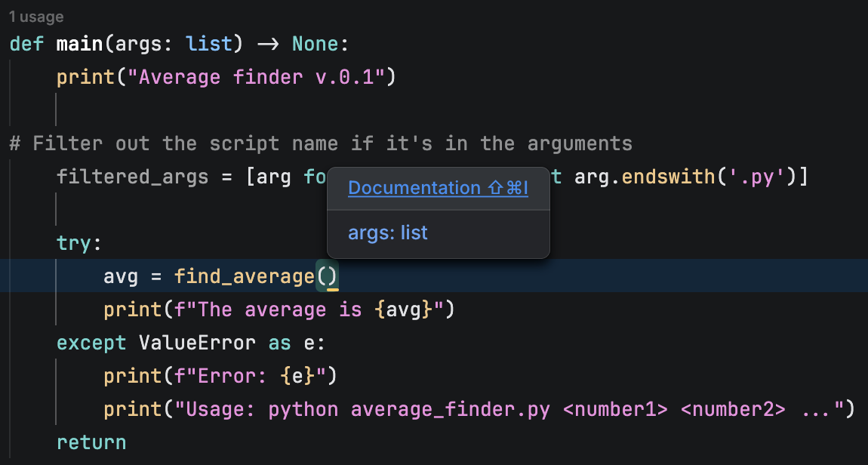Place cursor inside find_average parentheses
The image size is (868, 465).
tap(327, 276)
